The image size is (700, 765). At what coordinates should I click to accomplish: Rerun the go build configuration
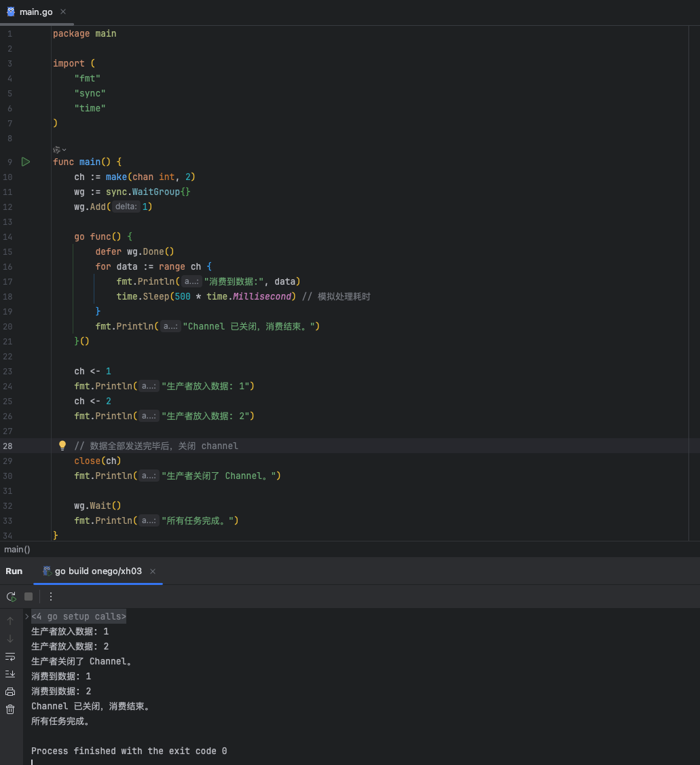point(12,597)
